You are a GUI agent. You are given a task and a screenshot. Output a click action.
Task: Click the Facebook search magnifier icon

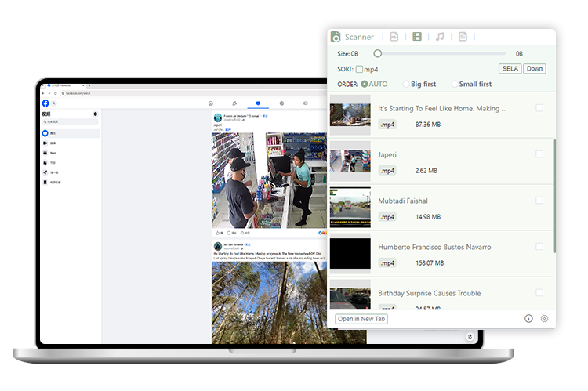pos(53,103)
